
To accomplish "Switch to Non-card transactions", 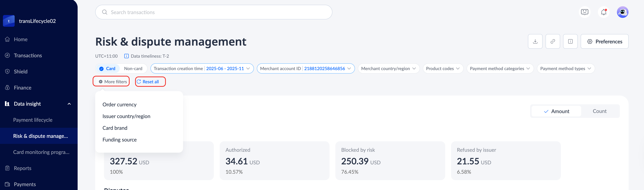I will click(x=133, y=68).
